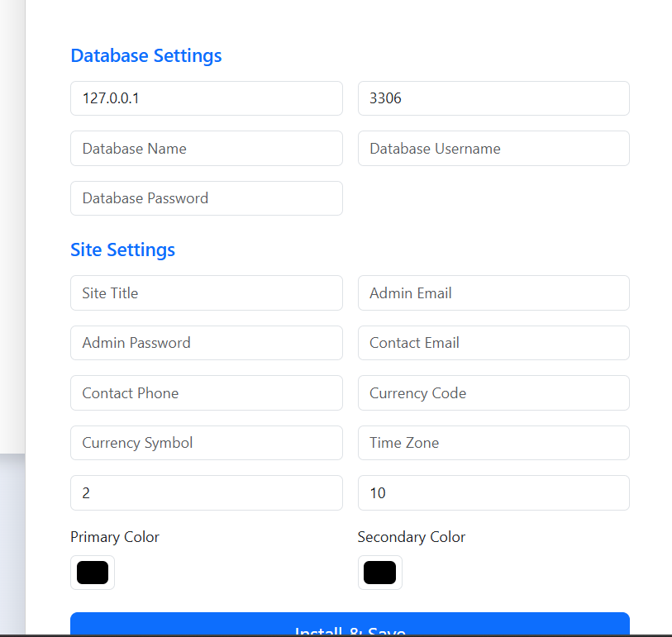Click the Time Zone input field

pyautogui.click(x=493, y=443)
